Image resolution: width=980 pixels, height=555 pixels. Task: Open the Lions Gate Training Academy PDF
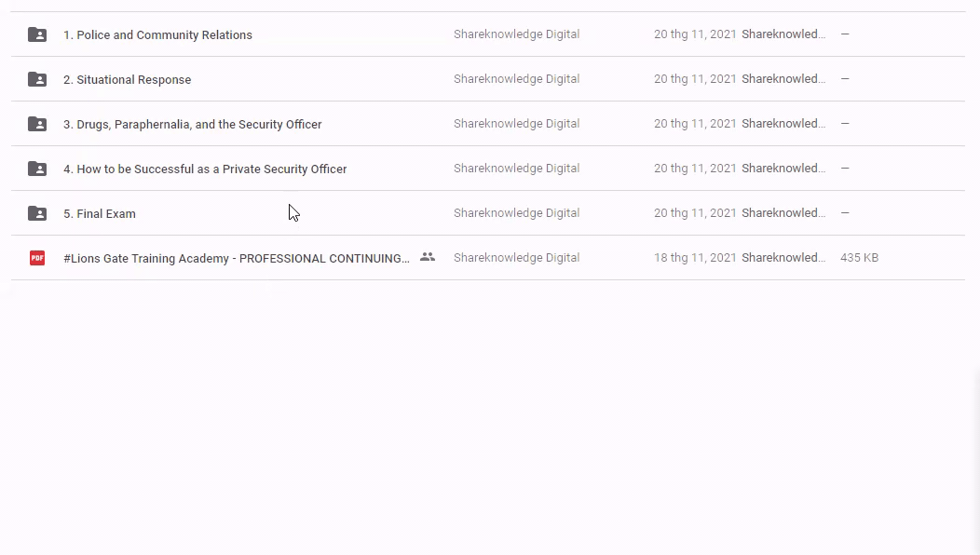237,259
